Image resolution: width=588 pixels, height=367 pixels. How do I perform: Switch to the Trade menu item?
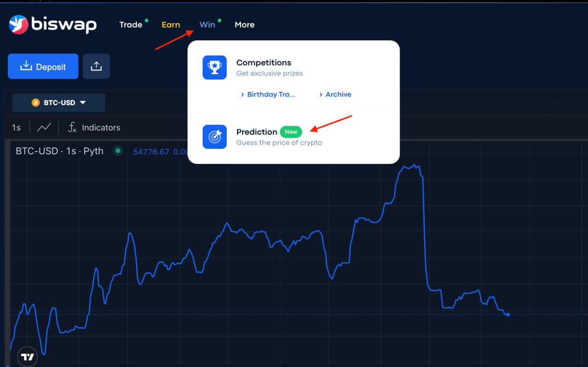coord(130,25)
